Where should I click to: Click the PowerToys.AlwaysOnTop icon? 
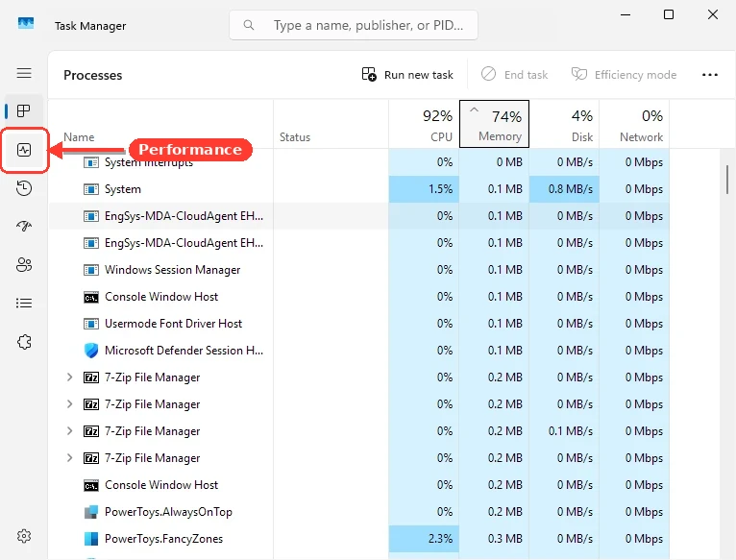pos(91,512)
